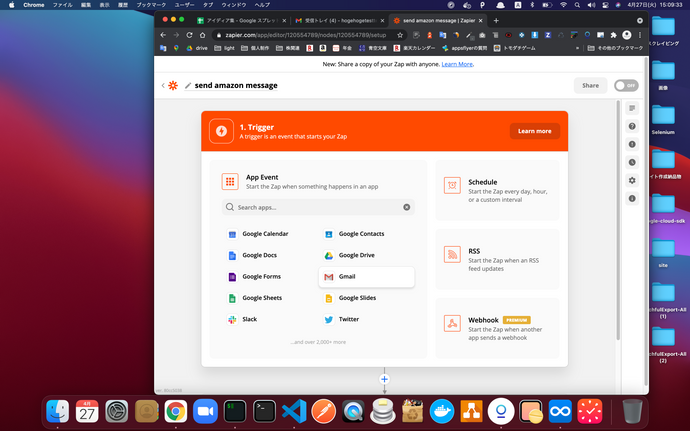690x431 pixels.
Task: Open the ブックマーク menu
Action: 151,5
